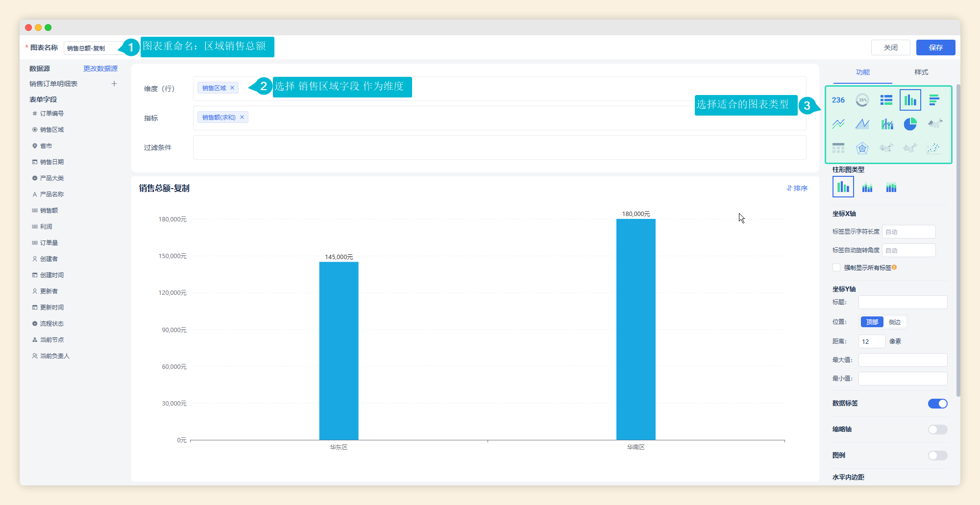
Task: Select the map icon next to the scatter plot
Action: coord(910,148)
